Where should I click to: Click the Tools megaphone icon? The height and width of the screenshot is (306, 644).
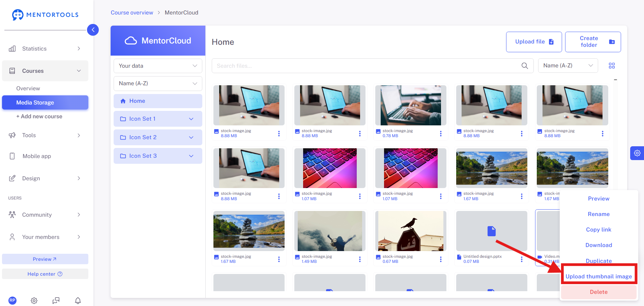(12, 135)
